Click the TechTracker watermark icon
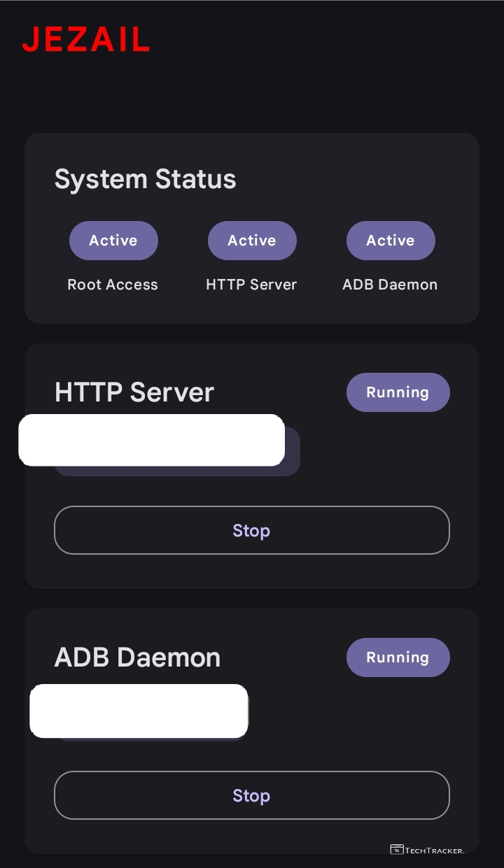The width and height of the screenshot is (504, 868). tap(397, 850)
